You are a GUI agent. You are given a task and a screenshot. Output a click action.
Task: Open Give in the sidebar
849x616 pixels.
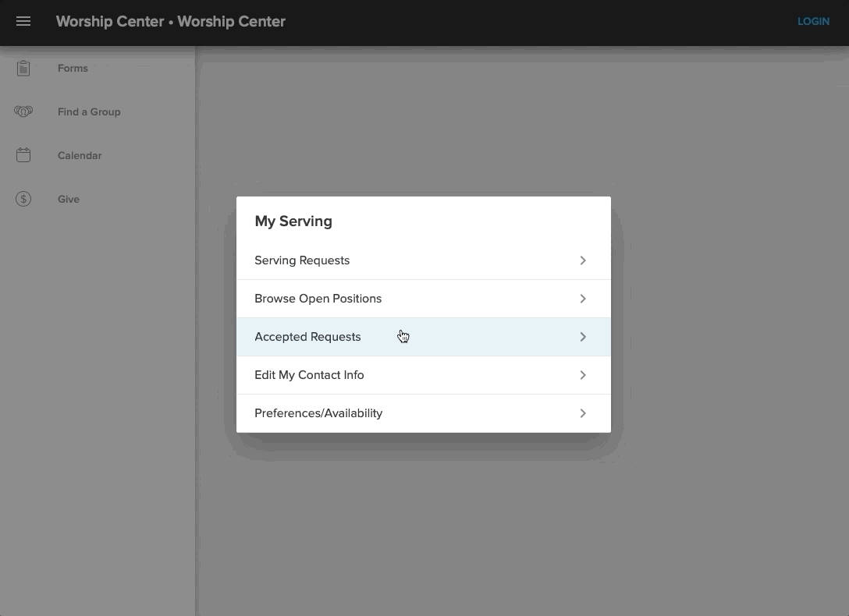pos(68,199)
